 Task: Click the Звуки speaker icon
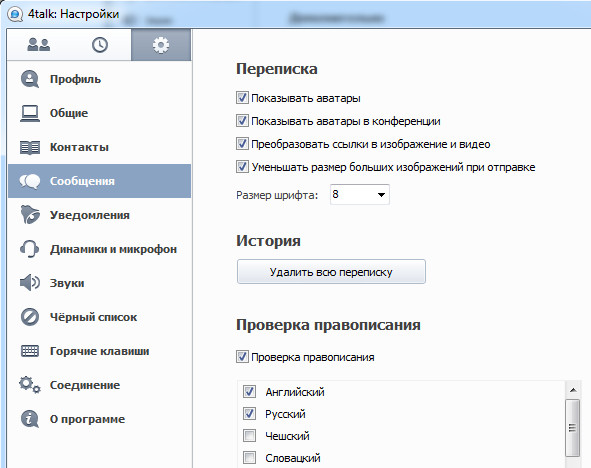(30, 283)
